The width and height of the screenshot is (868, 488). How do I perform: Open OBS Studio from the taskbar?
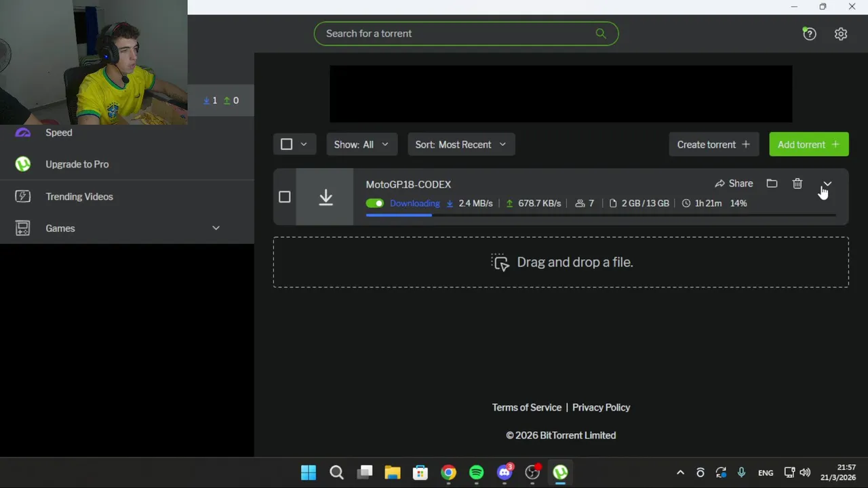[533, 472]
